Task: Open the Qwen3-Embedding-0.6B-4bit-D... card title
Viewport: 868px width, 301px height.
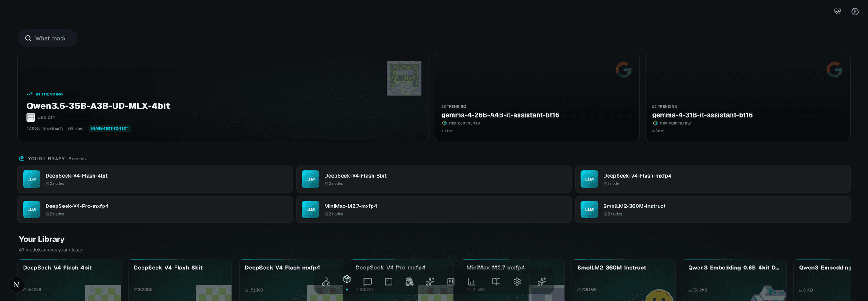Action: [734, 268]
